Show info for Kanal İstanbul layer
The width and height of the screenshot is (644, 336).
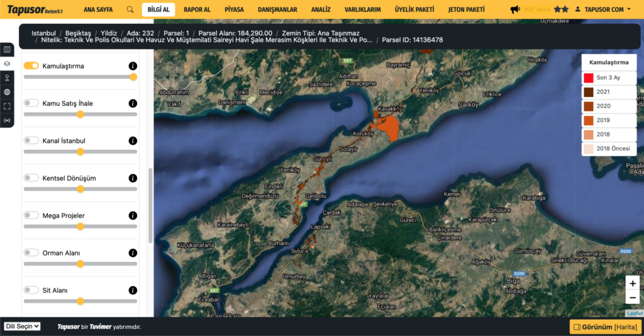coord(133,141)
